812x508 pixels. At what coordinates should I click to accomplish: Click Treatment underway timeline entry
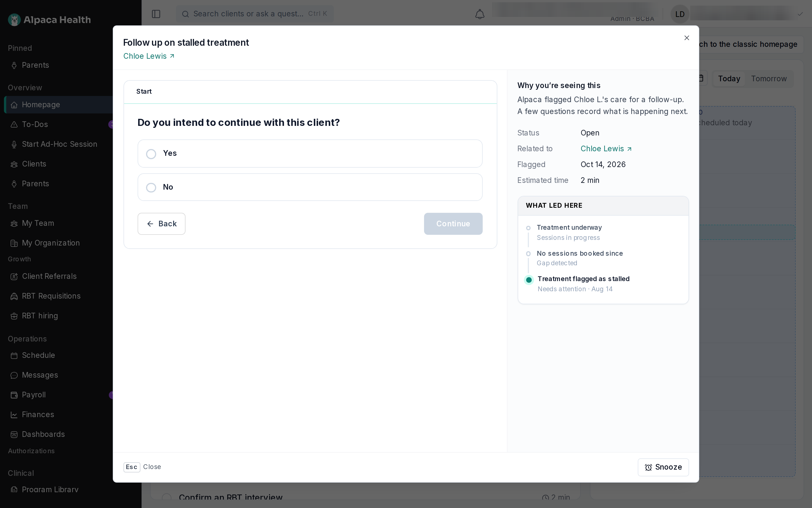[569, 232]
